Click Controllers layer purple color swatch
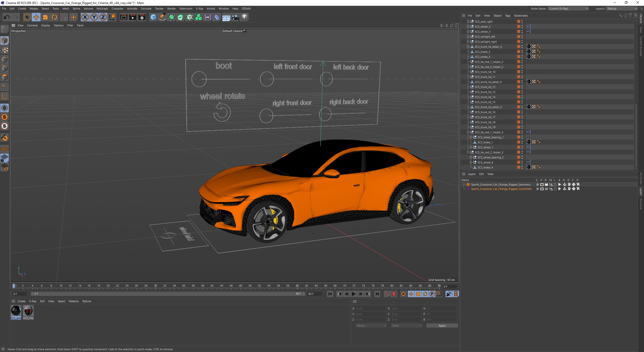 click(468, 189)
